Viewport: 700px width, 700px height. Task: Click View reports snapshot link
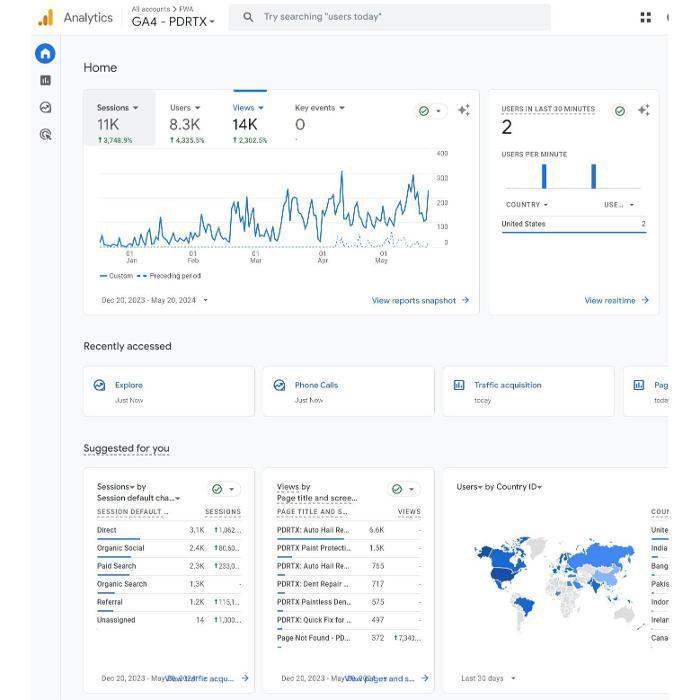[x=419, y=300]
